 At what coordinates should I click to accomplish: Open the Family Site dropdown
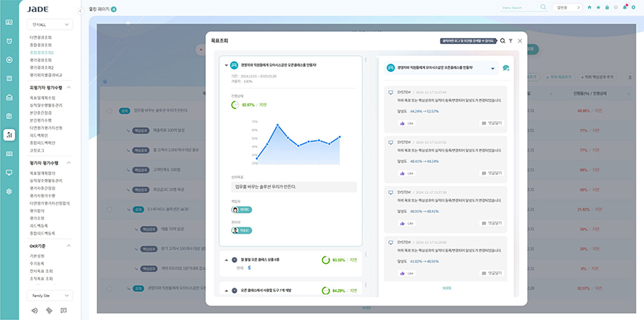coord(49,295)
